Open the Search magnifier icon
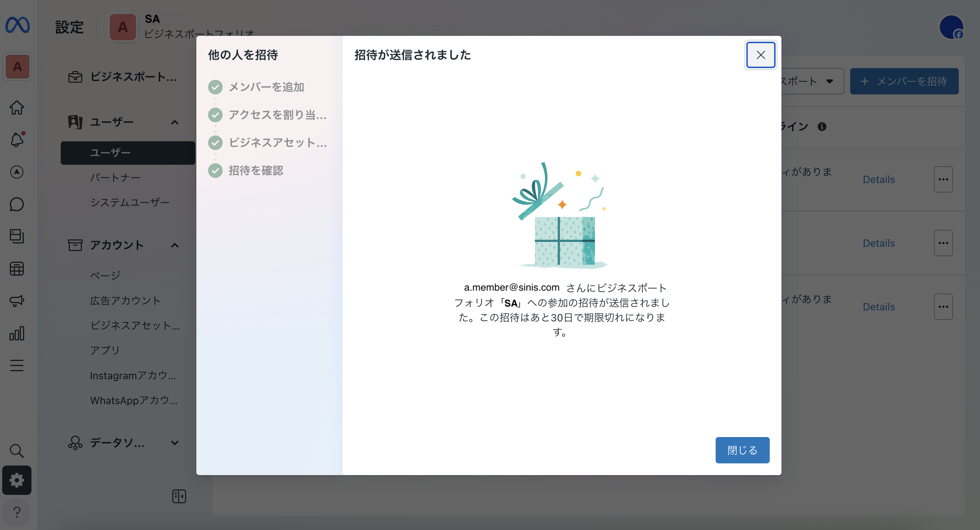Screen dimensions: 980x530 coord(17,451)
